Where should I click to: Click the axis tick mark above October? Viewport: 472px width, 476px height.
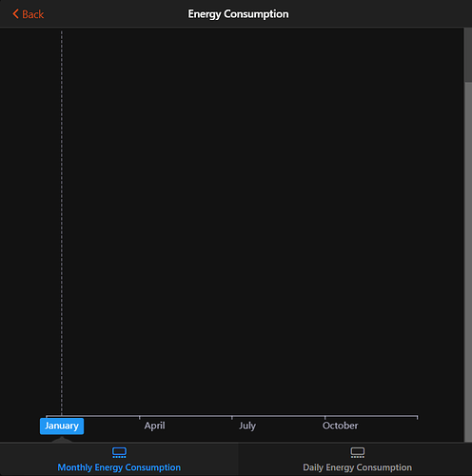pyautogui.click(x=324, y=417)
